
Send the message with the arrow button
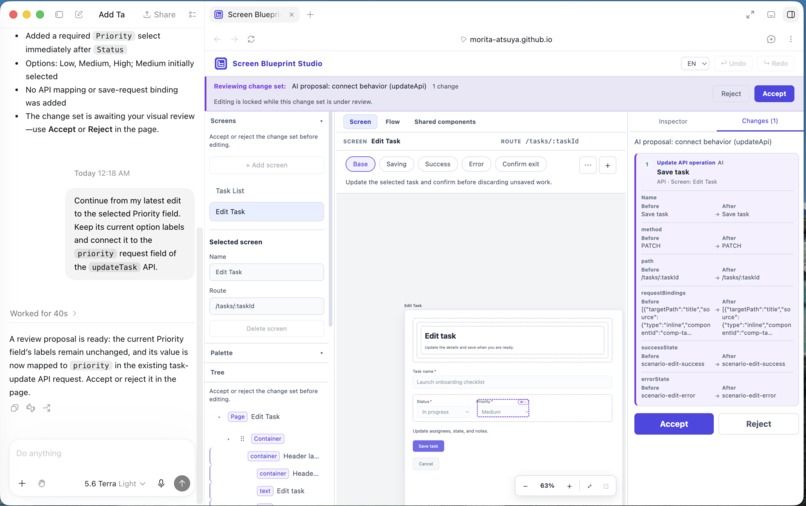tap(182, 483)
